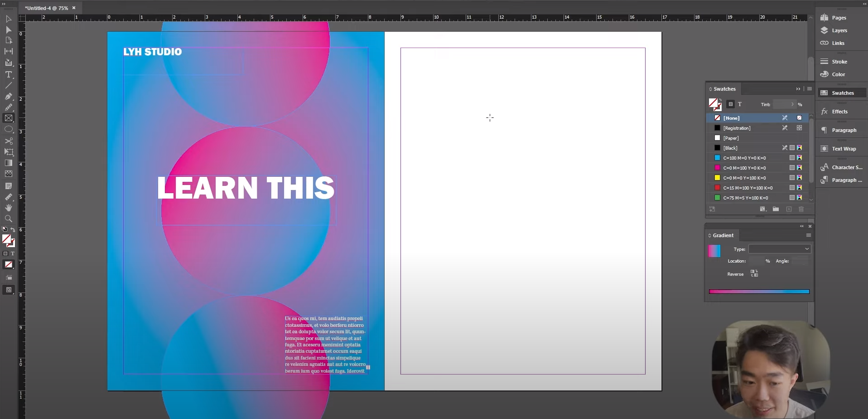Select the Free Transform tool
The image size is (868, 419).
pos(9,152)
